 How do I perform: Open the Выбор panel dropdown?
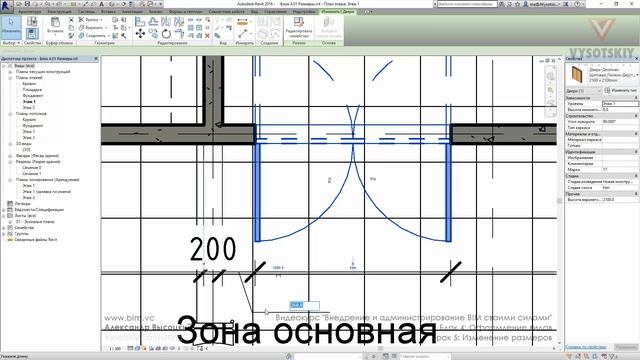(11, 42)
